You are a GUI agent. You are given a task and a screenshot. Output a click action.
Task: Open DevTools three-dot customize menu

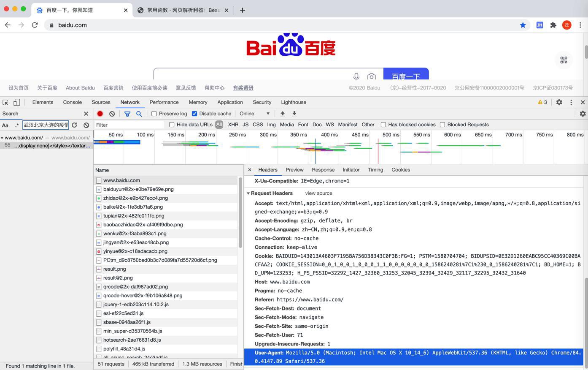coord(571,102)
